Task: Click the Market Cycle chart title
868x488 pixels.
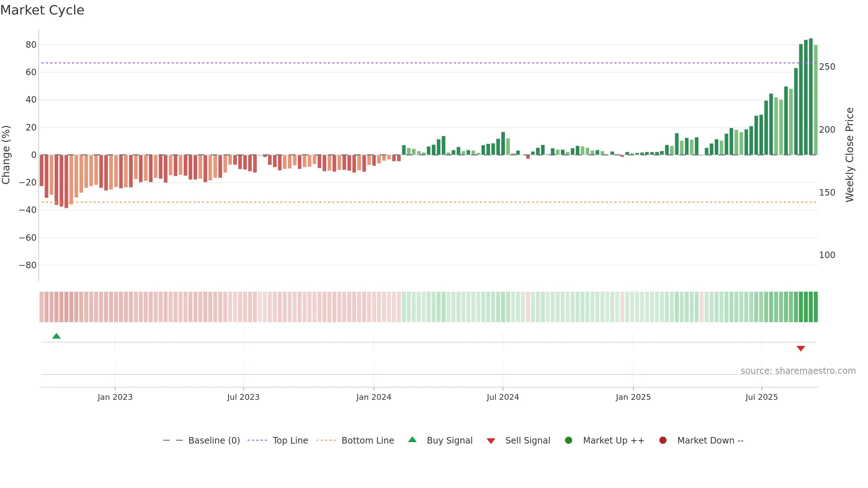Action: pos(42,10)
